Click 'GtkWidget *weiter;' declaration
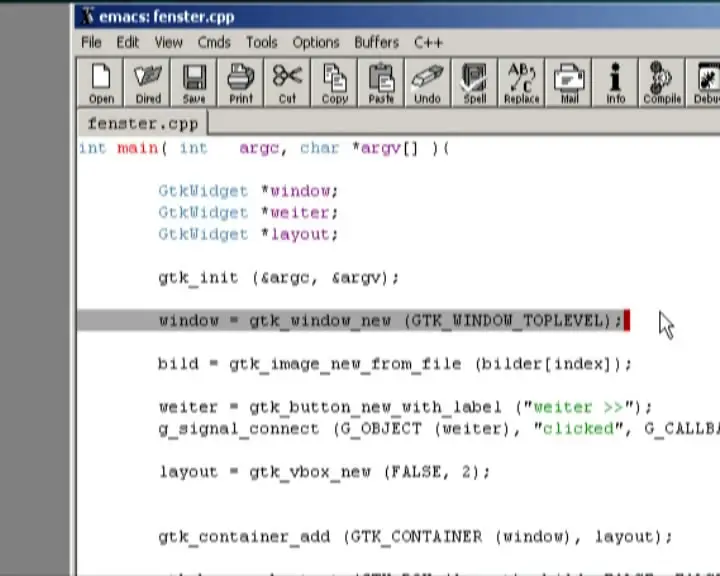The width and height of the screenshot is (720, 576). click(x=248, y=213)
